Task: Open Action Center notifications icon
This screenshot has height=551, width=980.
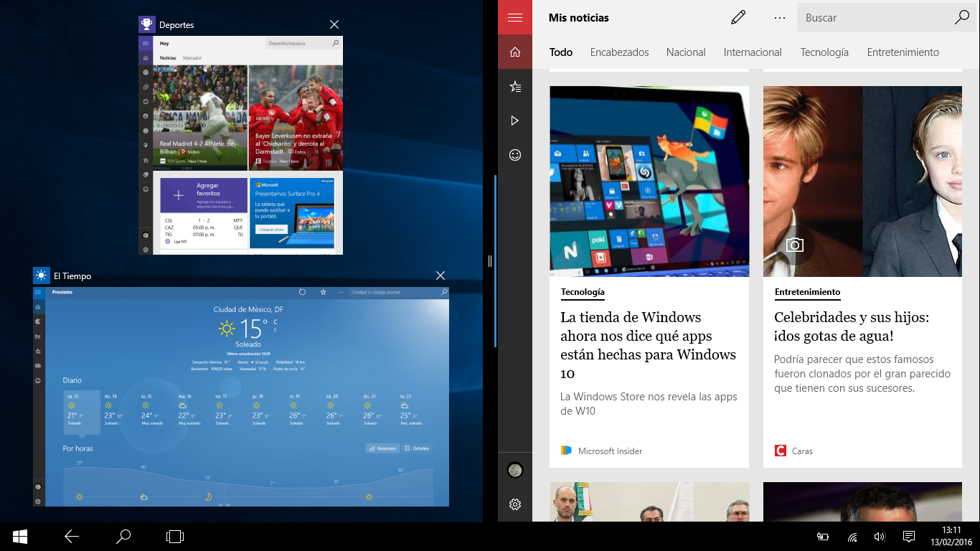Action: [x=908, y=537]
